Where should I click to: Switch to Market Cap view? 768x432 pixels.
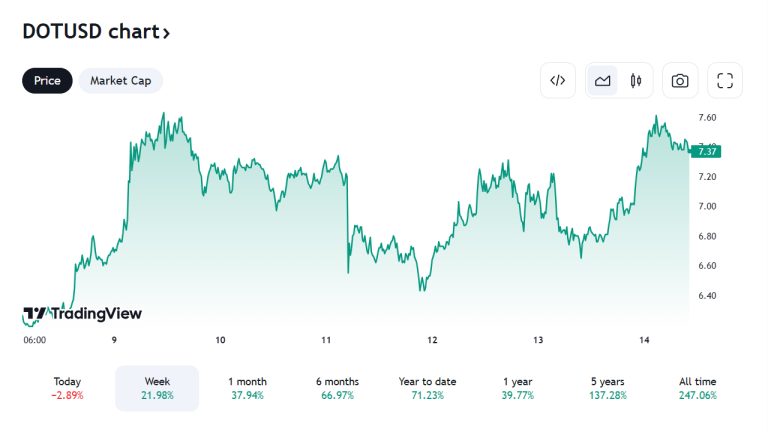point(121,81)
